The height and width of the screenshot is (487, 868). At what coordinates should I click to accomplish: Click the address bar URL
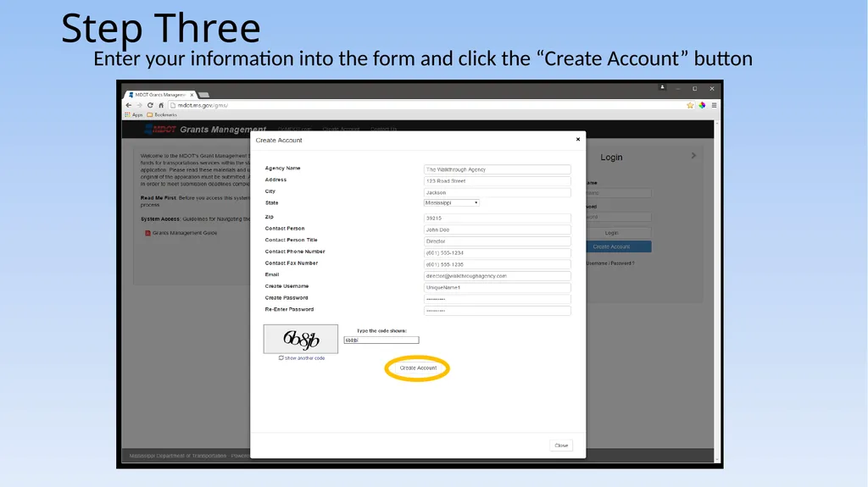pyautogui.click(x=203, y=105)
